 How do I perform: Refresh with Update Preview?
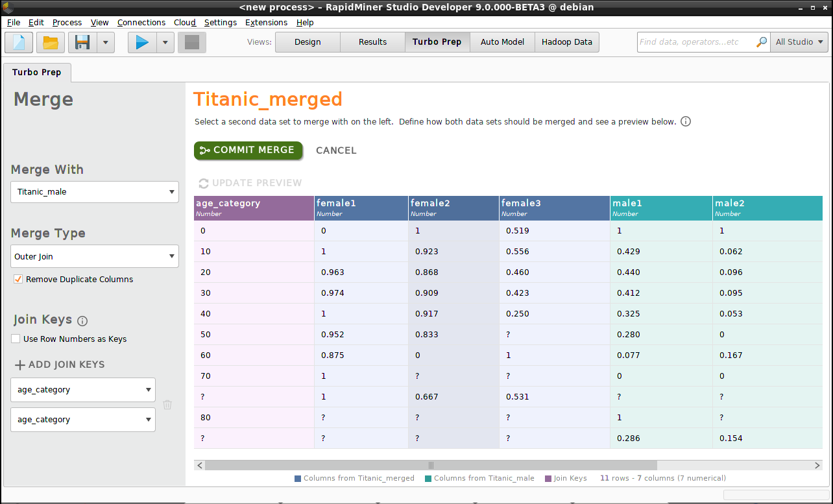250,183
